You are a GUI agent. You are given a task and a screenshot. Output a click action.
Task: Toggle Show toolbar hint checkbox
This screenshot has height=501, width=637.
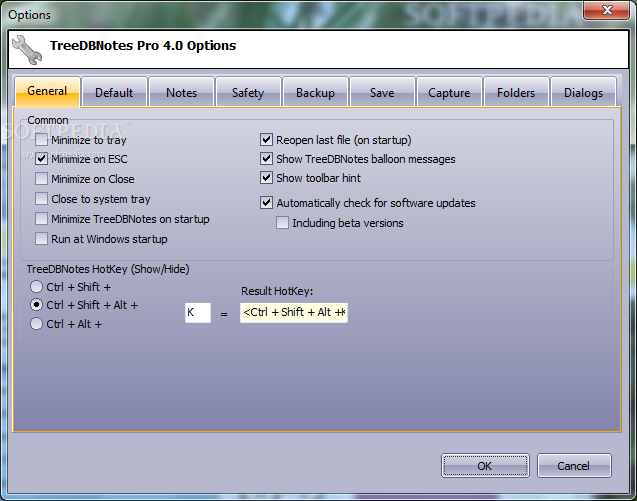(x=266, y=178)
